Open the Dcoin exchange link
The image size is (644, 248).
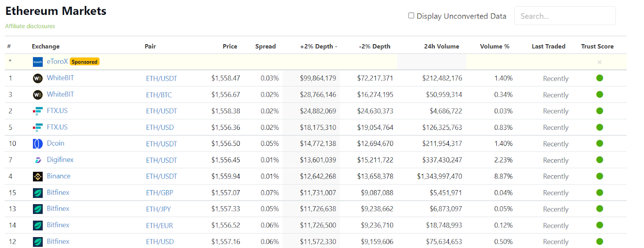56,143
